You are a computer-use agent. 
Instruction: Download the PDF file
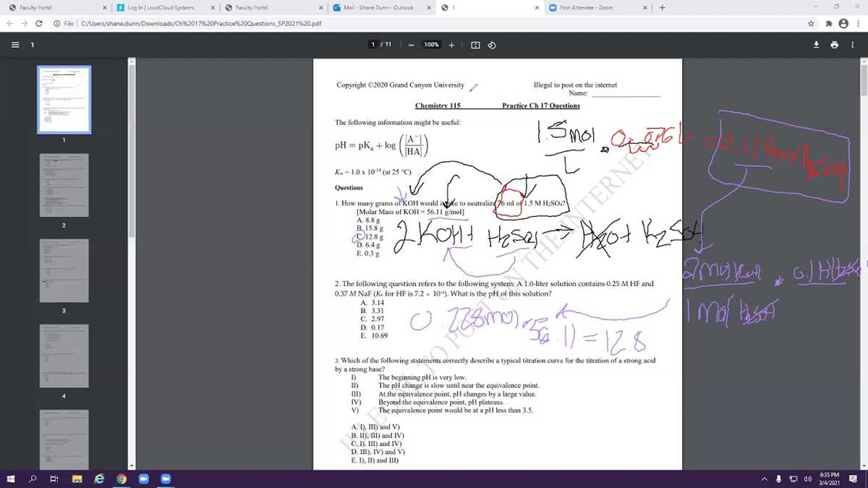click(817, 45)
